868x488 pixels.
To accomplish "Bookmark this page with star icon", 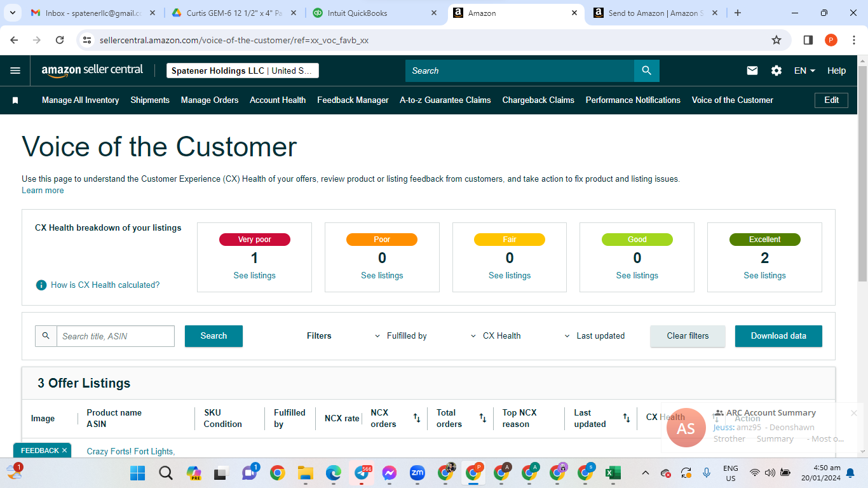I will pos(776,40).
